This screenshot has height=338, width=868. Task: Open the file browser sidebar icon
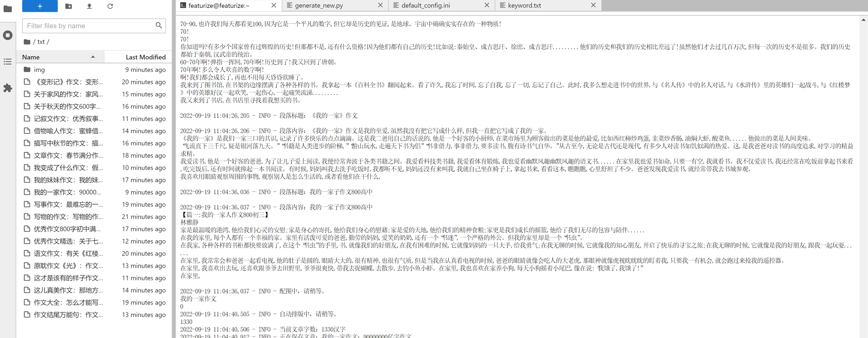pos(7,9)
